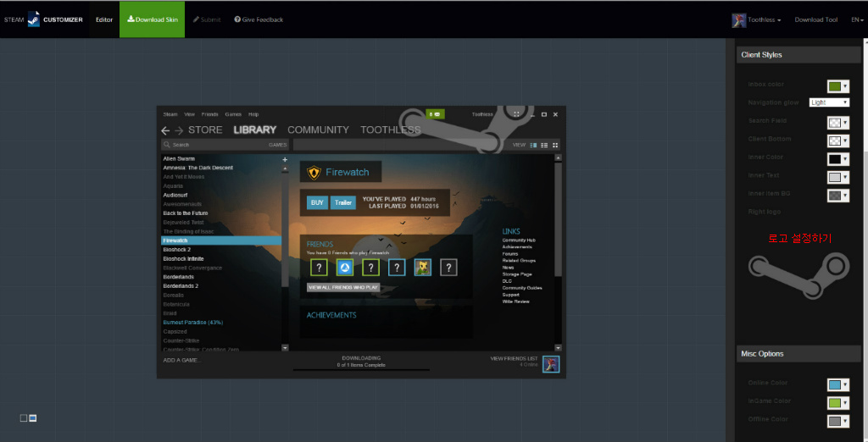
Task: Select Burnout Paradise (43%) in list
Action: [192, 323]
